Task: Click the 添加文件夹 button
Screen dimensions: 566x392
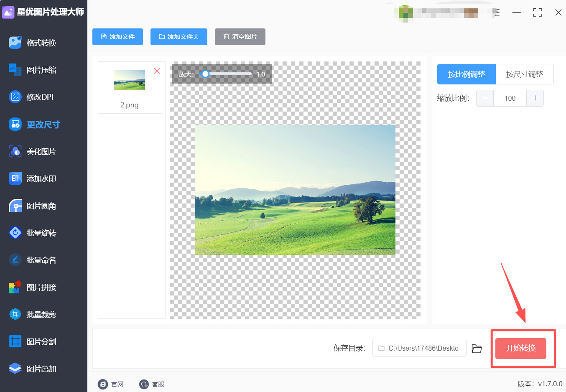Action: click(x=179, y=37)
